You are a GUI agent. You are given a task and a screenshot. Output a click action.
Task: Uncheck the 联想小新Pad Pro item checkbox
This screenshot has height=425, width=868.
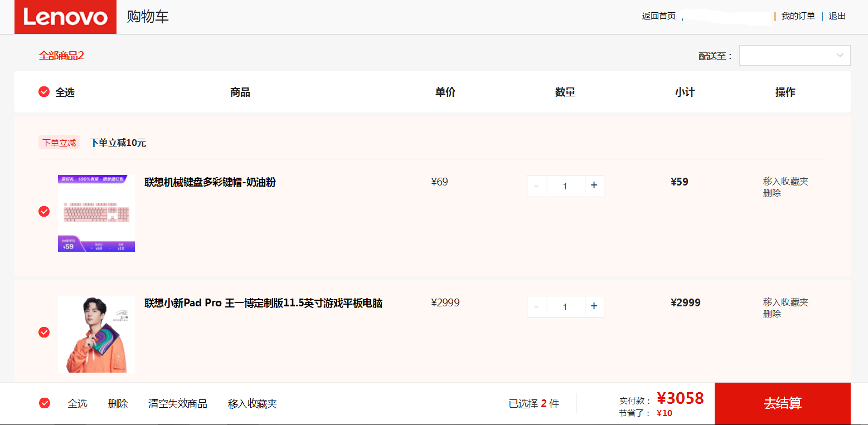click(44, 332)
